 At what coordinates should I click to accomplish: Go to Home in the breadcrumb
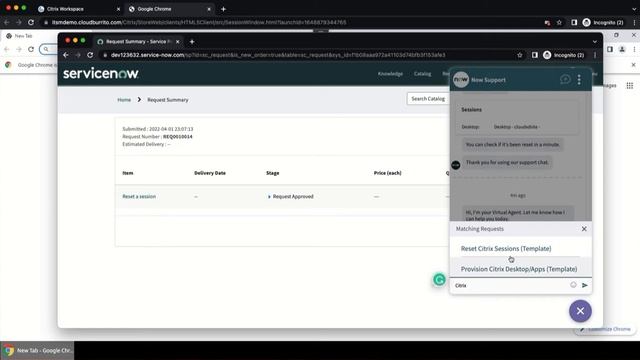[124, 100]
